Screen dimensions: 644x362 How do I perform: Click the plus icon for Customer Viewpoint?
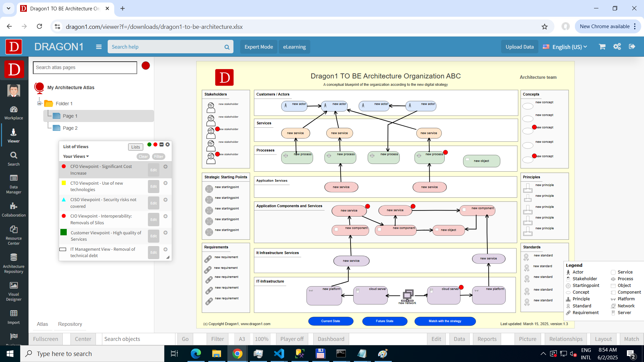point(165,233)
